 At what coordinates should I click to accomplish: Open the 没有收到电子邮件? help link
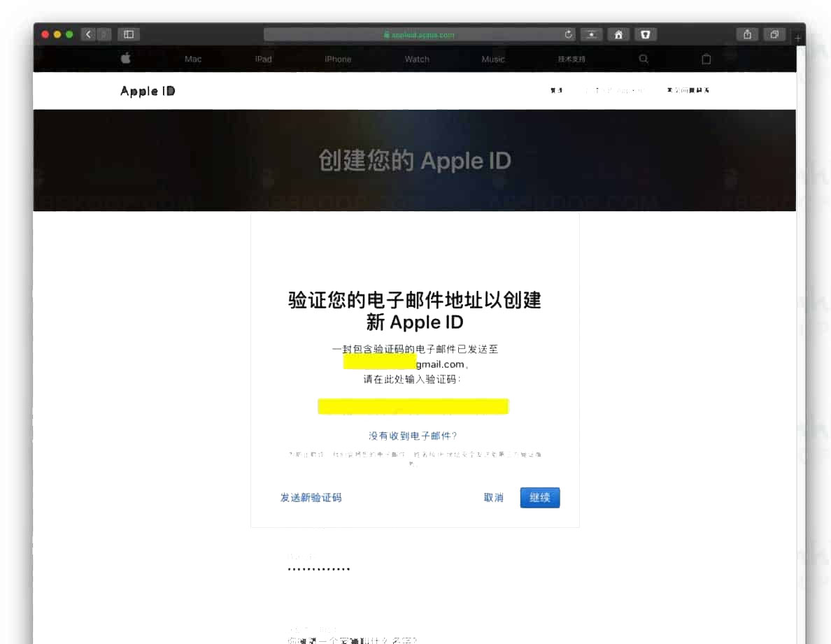click(413, 436)
